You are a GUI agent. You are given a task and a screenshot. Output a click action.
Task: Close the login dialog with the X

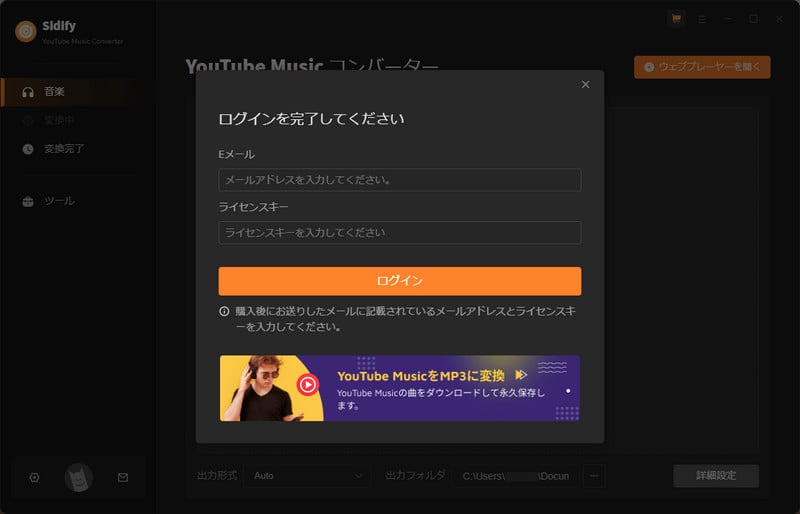pyautogui.click(x=585, y=84)
